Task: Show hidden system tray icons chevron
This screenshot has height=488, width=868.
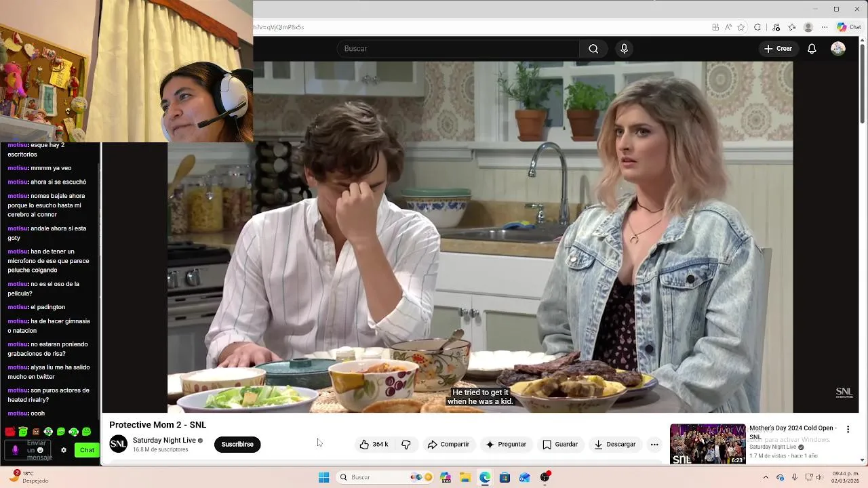Action: coord(766,477)
